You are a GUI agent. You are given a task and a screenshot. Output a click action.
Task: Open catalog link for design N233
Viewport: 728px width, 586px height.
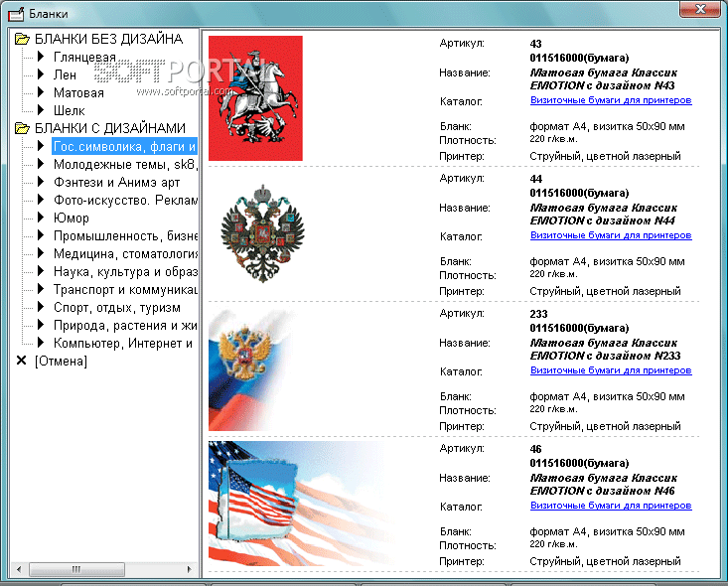point(611,370)
